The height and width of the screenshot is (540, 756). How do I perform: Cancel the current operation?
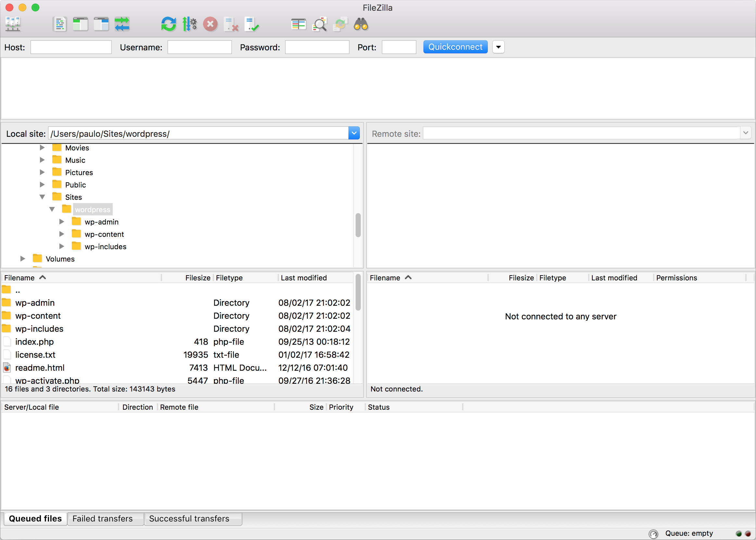point(210,24)
